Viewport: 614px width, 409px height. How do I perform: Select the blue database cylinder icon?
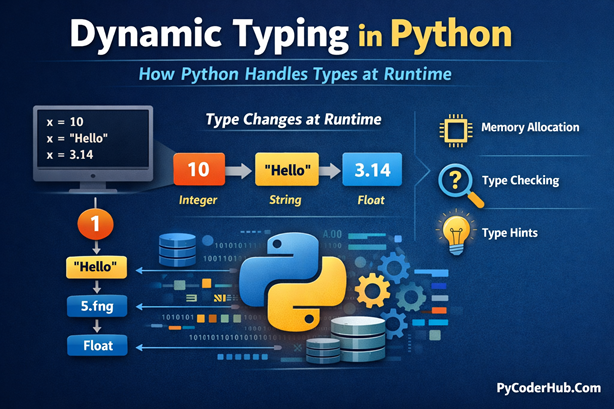click(177, 250)
